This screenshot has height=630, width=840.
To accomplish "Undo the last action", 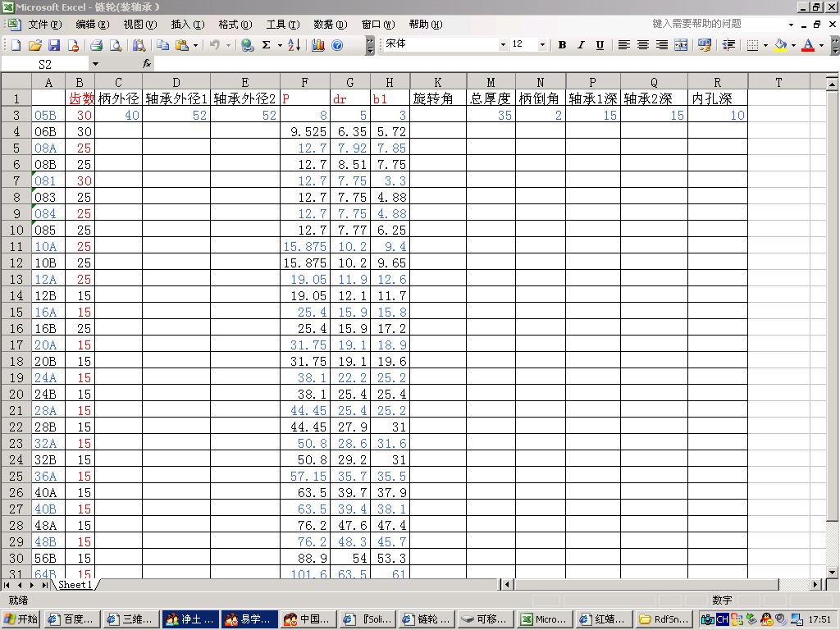I will (215, 45).
